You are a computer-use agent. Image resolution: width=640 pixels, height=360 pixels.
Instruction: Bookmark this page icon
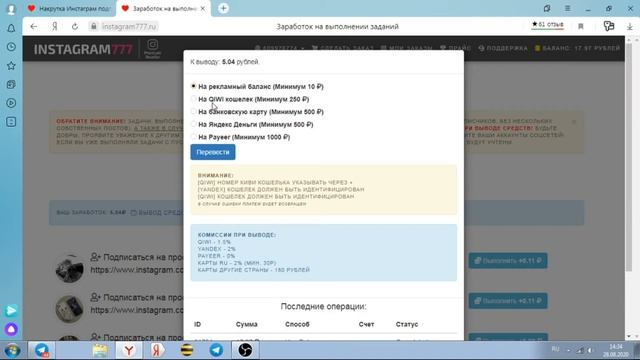click(x=581, y=26)
